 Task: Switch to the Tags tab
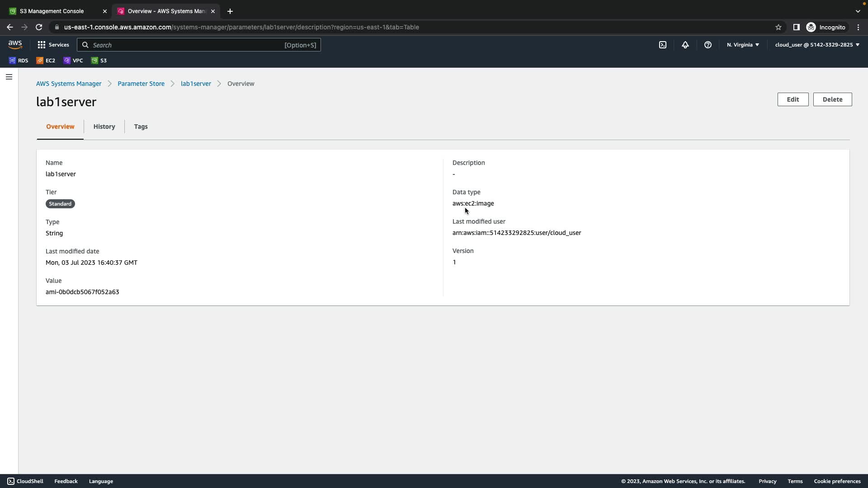click(141, 127)
